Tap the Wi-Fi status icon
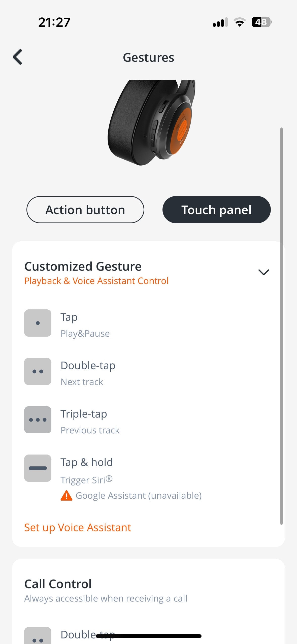297x644 pixels. point(240,22)
